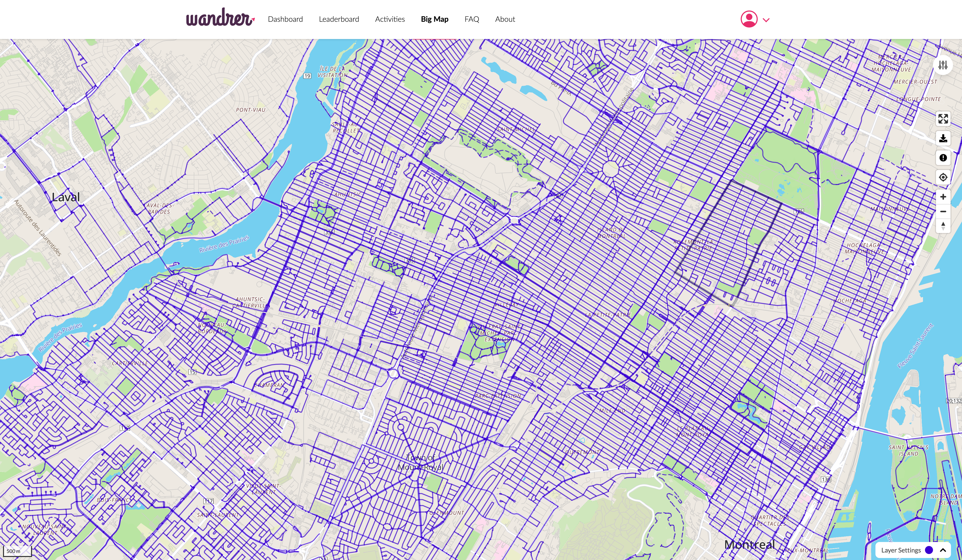Go to the Leaderboard page
This screenshot has width=962, height=560.
click(x=339, y=19)
